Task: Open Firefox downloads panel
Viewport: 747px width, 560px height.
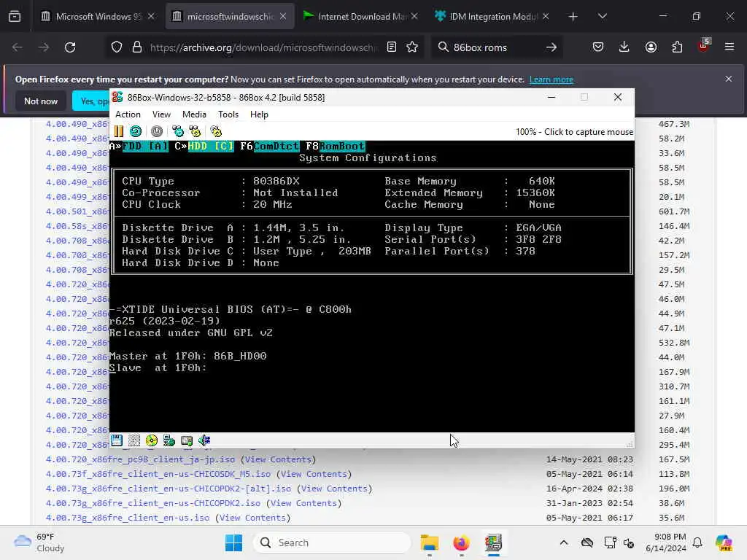Action: point(624,47)
